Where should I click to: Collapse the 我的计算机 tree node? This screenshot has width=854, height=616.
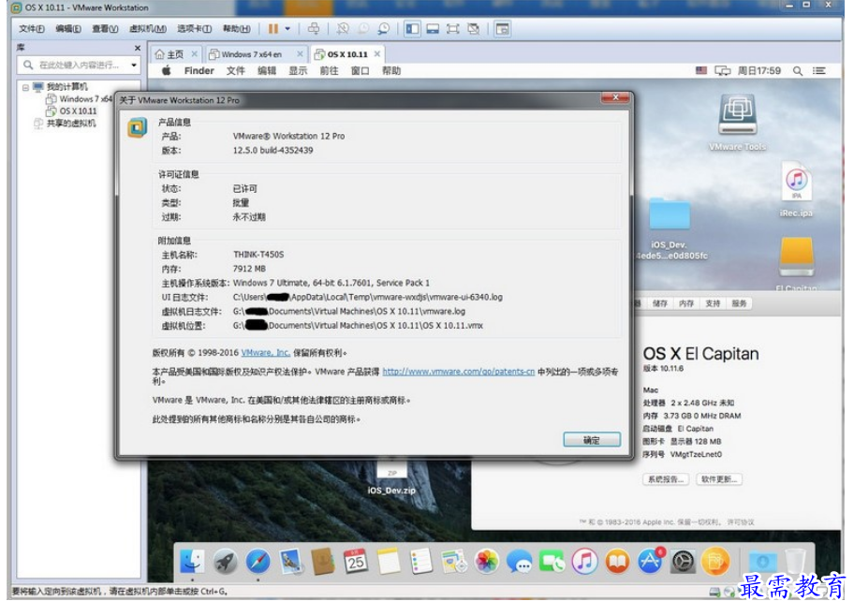(25, 87)
